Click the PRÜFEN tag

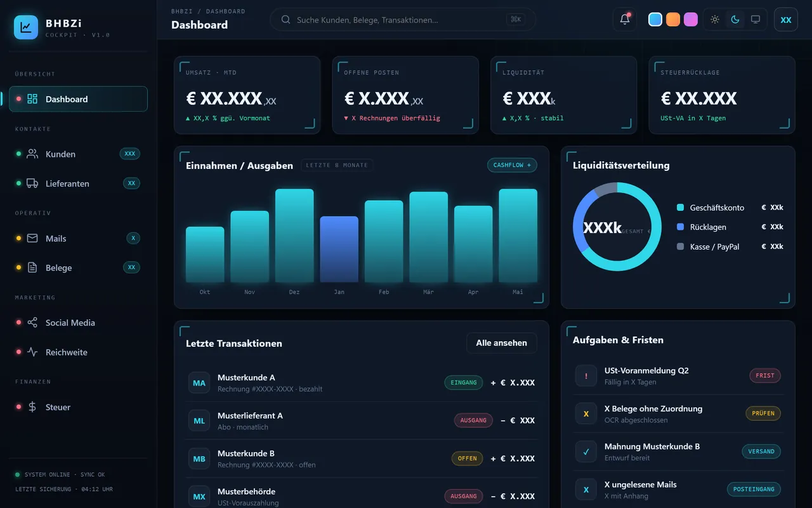coord(763,413)
